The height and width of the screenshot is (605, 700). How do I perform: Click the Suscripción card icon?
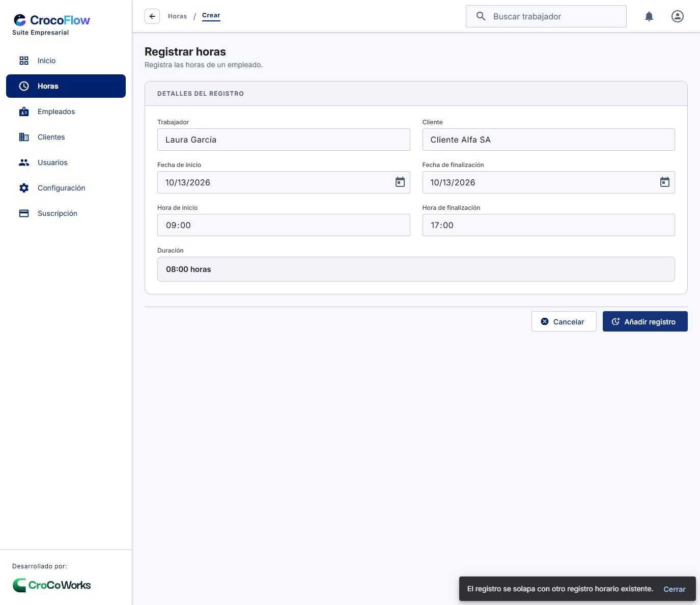coord(24,213)
